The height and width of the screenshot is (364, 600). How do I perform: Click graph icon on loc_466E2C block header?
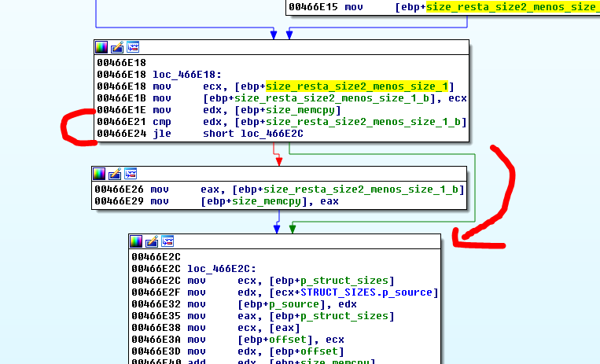[167, 241]
